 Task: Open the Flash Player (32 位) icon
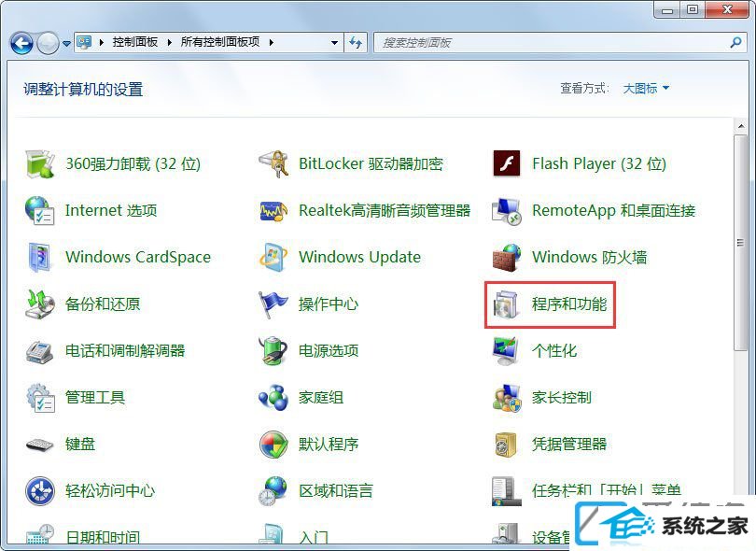(507, 163)
